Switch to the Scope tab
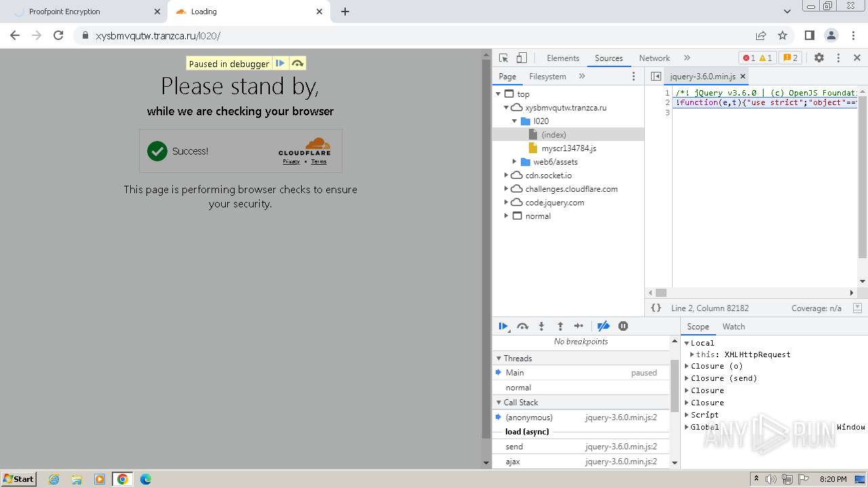868x488 pixels. tap(698, 327)
